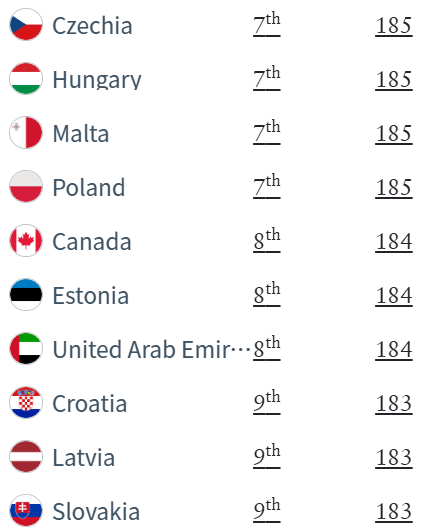Open Hungary's 7th rank link
This screenshot has width=447, height=531.
coord(267,78)
